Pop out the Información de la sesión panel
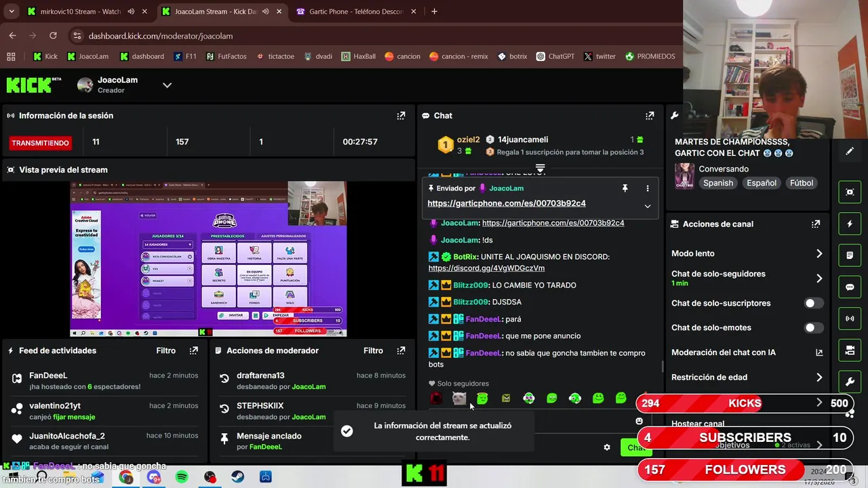The height and width of the screenshot is (488, 868). (x=401, y=116)
